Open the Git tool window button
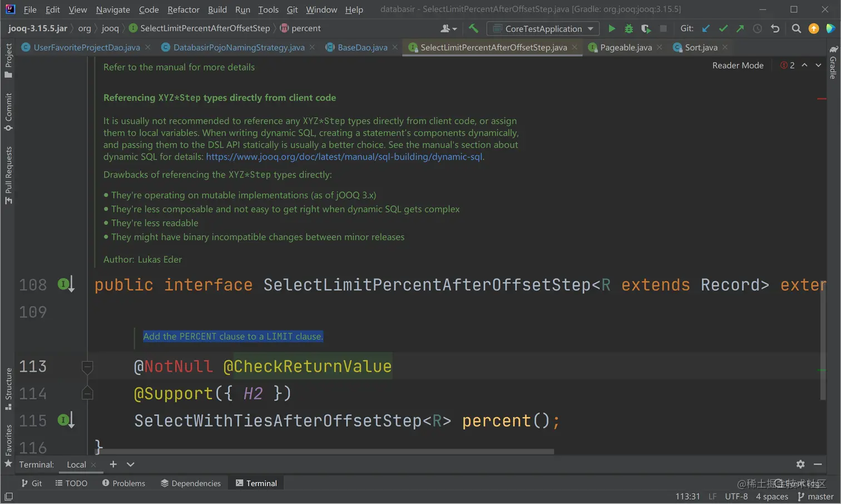The width and height of the screenshot is (841, 504). [x=32, y=483]
